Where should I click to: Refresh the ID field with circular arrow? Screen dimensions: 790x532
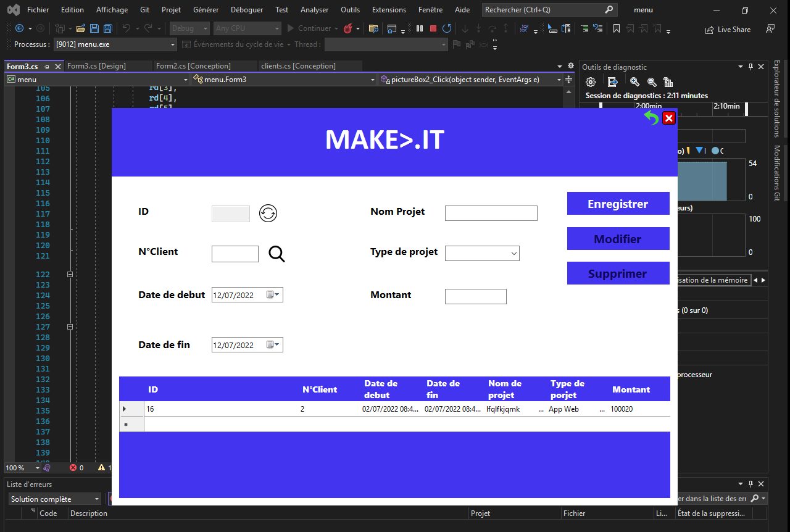coord(268,213)
